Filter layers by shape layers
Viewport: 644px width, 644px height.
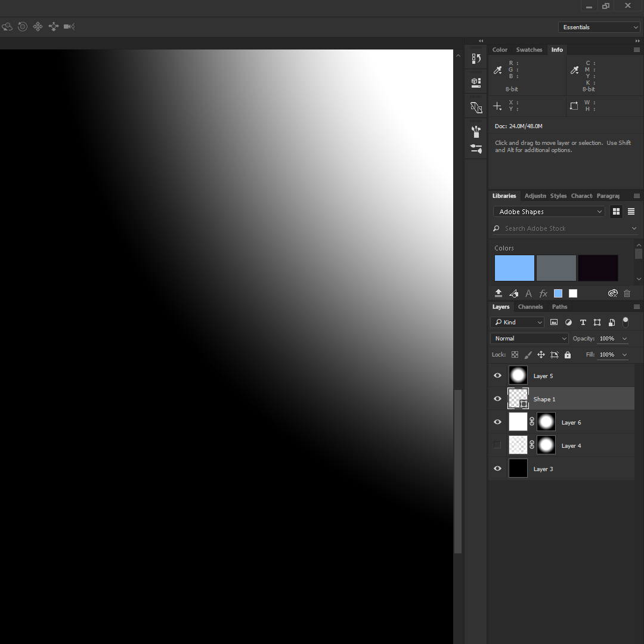(597, 322)
